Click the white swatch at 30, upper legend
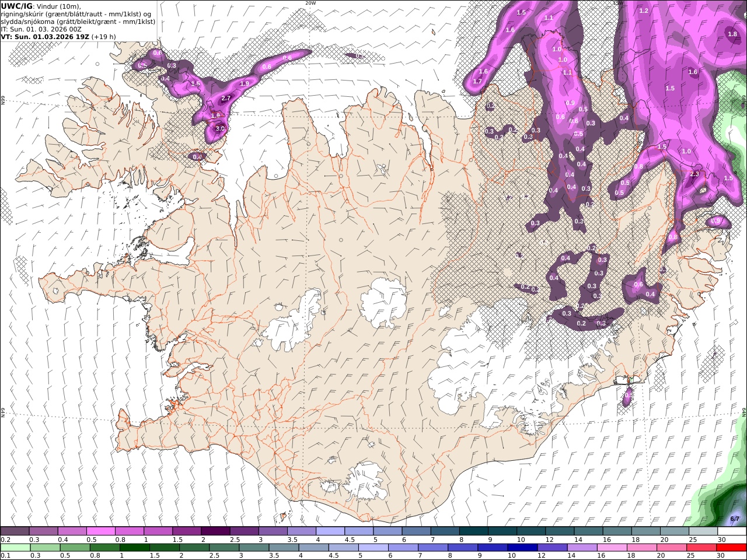The image size is (747, 560). (732, 531)
